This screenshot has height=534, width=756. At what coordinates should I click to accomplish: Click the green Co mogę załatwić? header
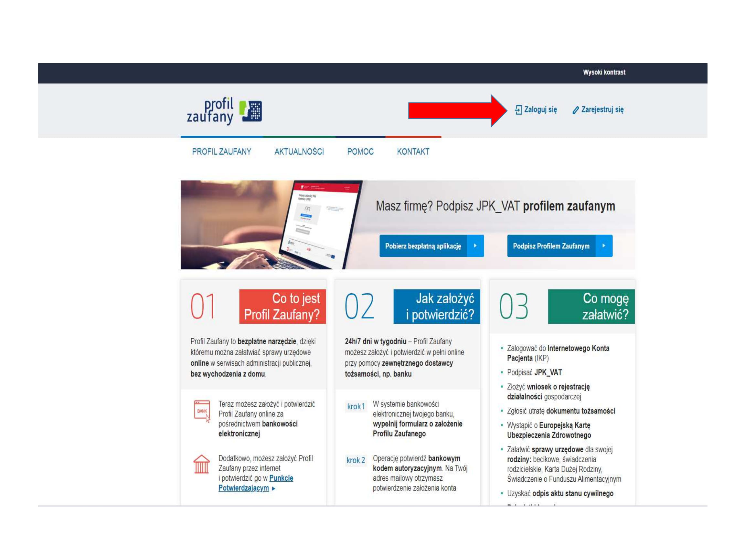coord(591,307)
